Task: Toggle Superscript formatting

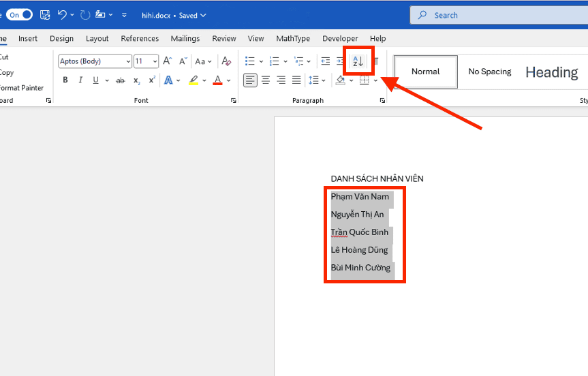Action: click(x=151, y=80)
